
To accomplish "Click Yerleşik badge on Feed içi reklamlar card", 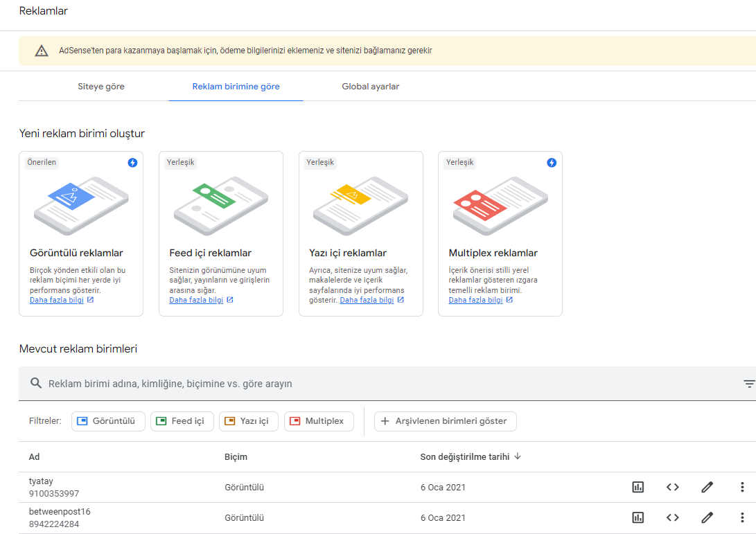I will tap(181, 163).
